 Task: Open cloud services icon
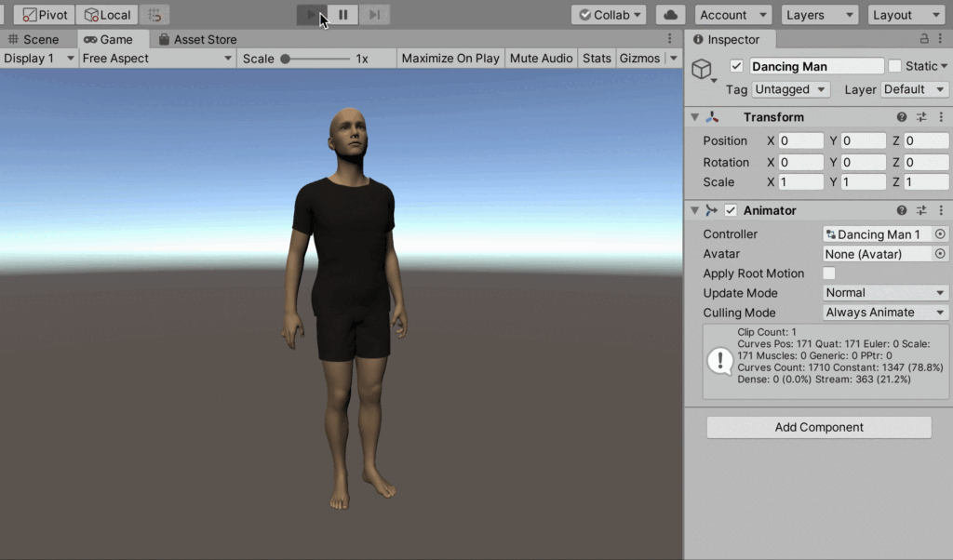pos(670,15)
